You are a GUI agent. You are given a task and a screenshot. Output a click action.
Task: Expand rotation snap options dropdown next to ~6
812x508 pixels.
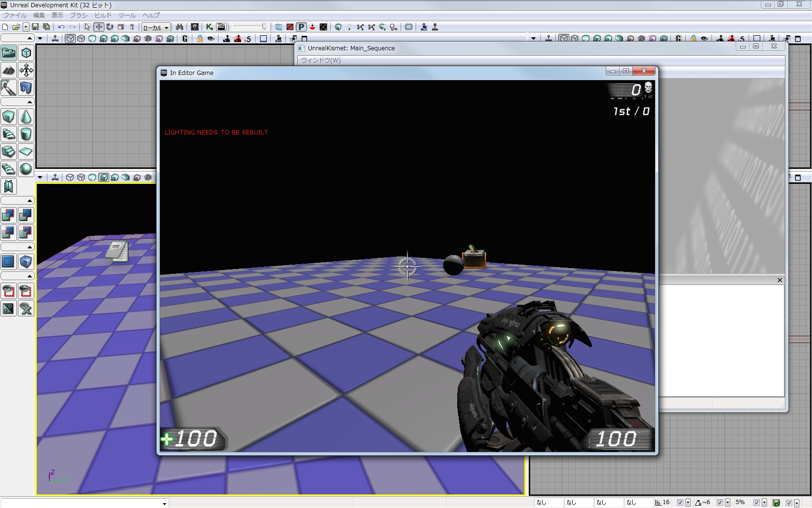click(x=727, y=503)
